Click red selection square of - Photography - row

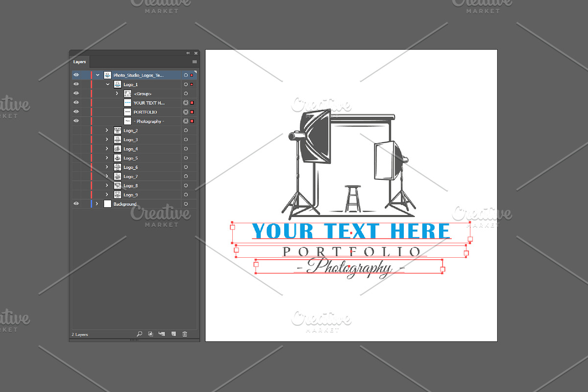pos(192,121)
